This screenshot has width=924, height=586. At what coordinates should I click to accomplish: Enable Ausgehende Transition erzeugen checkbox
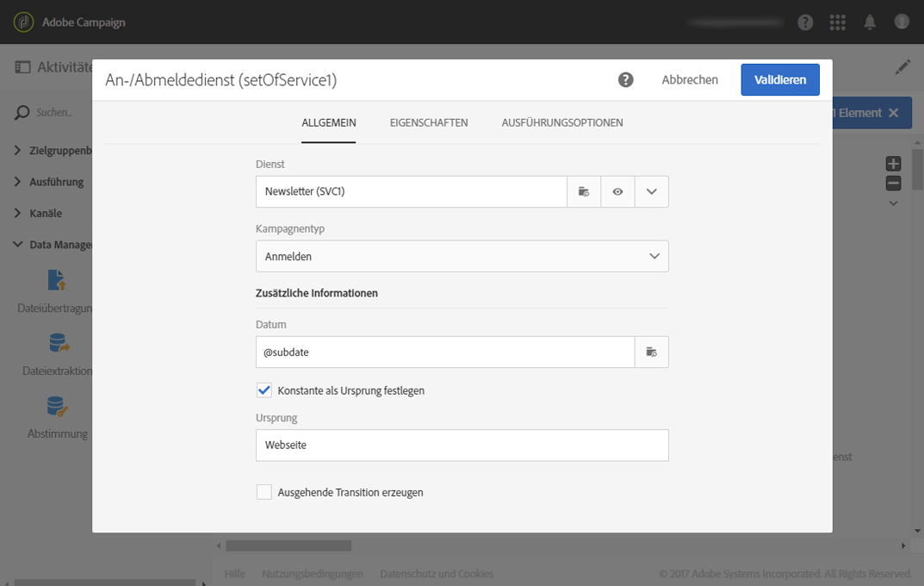coord(264,492)
